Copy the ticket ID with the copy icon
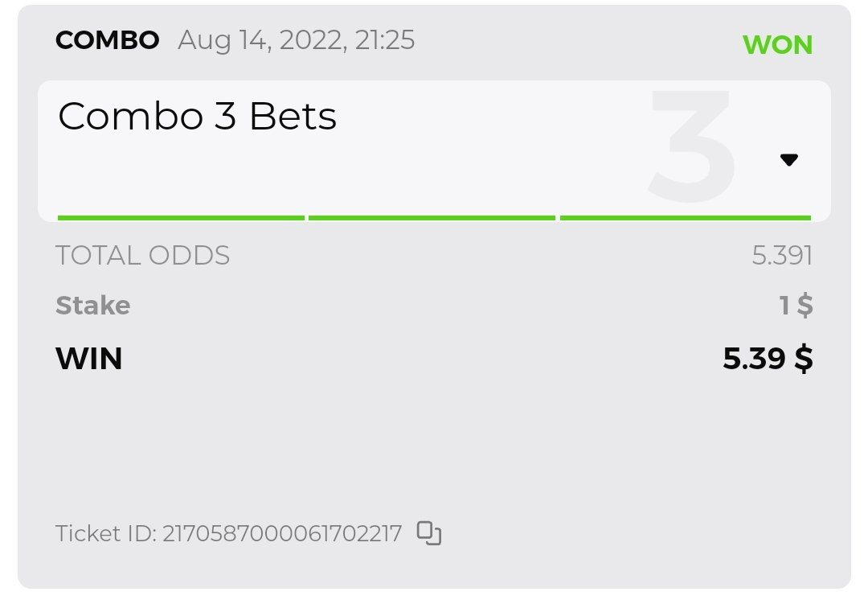This screenshot has width=868, height=600. click(430, 532)
